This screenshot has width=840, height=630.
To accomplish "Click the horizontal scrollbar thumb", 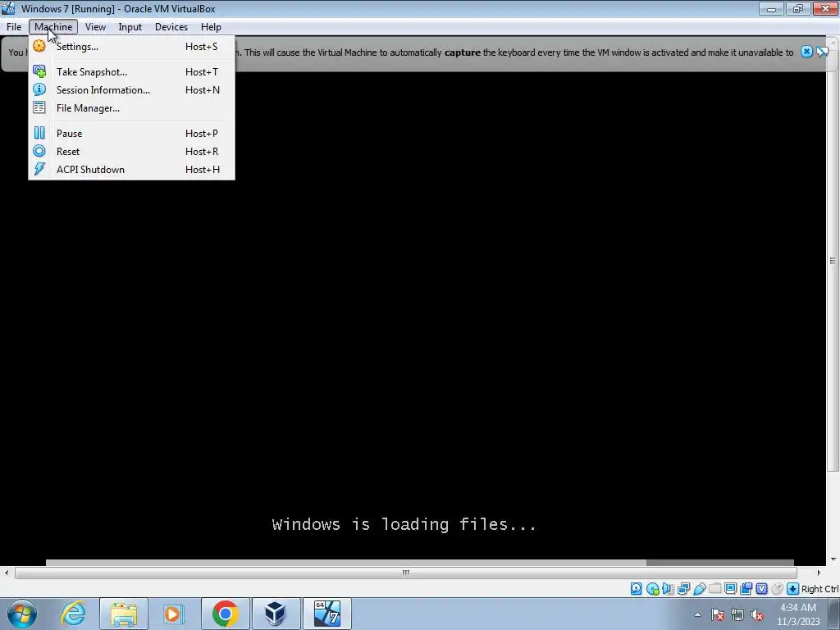I will click(x=405, y=573).
